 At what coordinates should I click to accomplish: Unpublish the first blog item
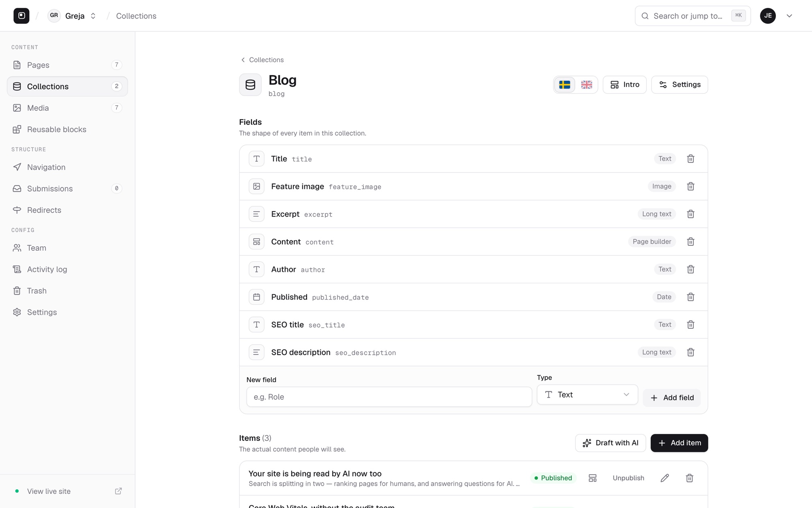click(x=628, y=478)
